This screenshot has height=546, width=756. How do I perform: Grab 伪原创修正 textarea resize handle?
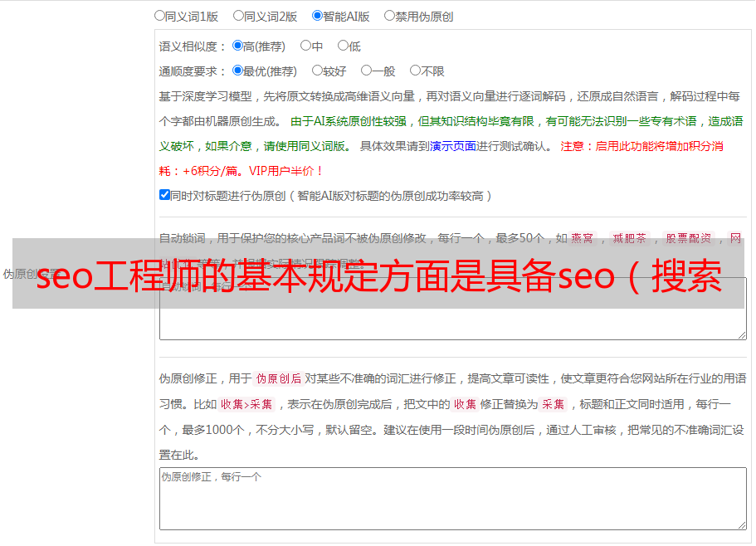coord(742,525)
